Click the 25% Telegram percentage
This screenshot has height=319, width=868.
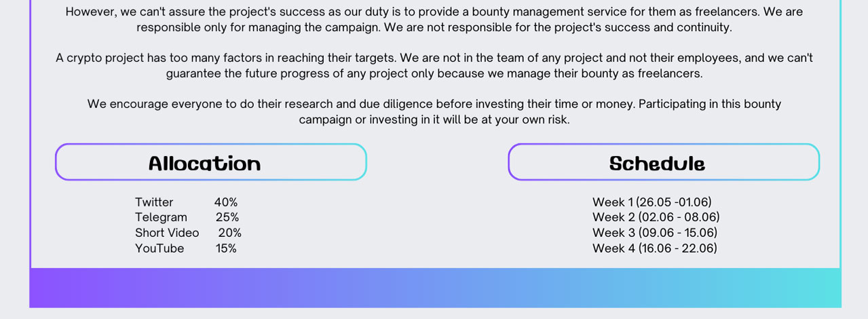(227, 217)
